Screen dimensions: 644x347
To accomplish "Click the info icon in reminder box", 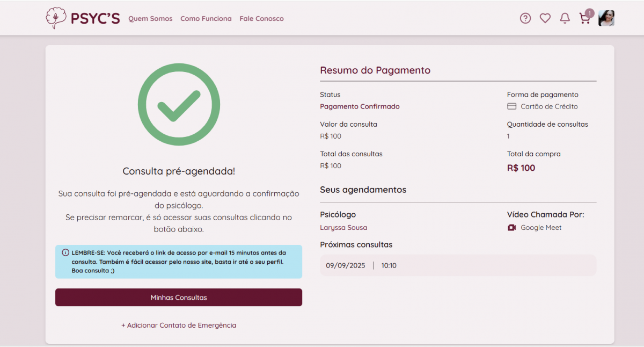I will (65, 252).
